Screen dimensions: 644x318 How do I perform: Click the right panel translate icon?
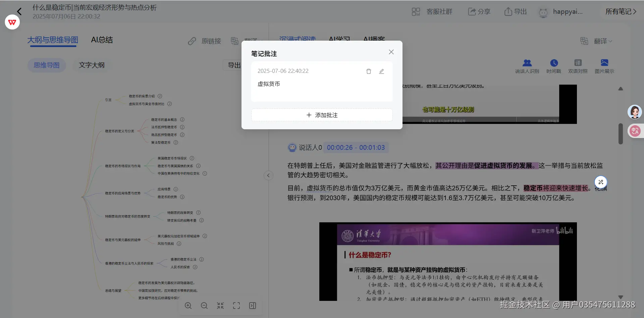[584, 41]
